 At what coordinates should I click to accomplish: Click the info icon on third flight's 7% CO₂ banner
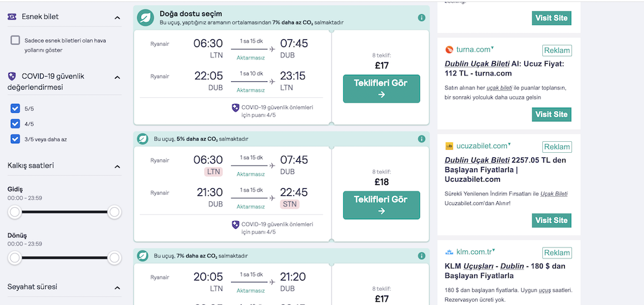(421, 256)
